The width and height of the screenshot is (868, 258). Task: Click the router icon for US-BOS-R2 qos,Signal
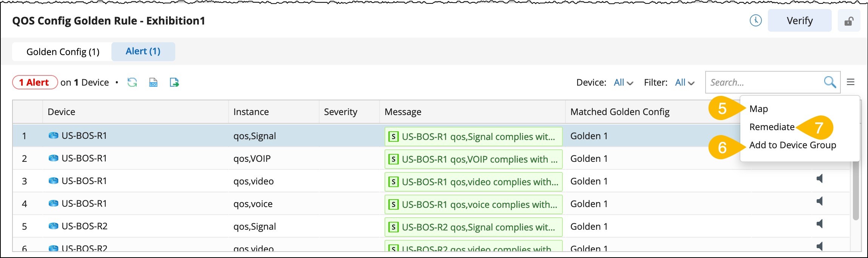54,226
